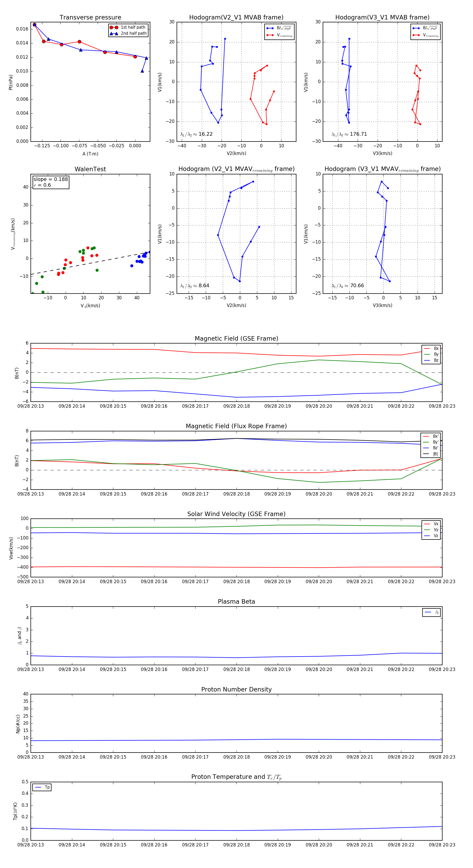Click the 'Hodogram(V2_V1 MVAB frame)' title
This screenshot has height=868, width=473.
tap(236, 18)
